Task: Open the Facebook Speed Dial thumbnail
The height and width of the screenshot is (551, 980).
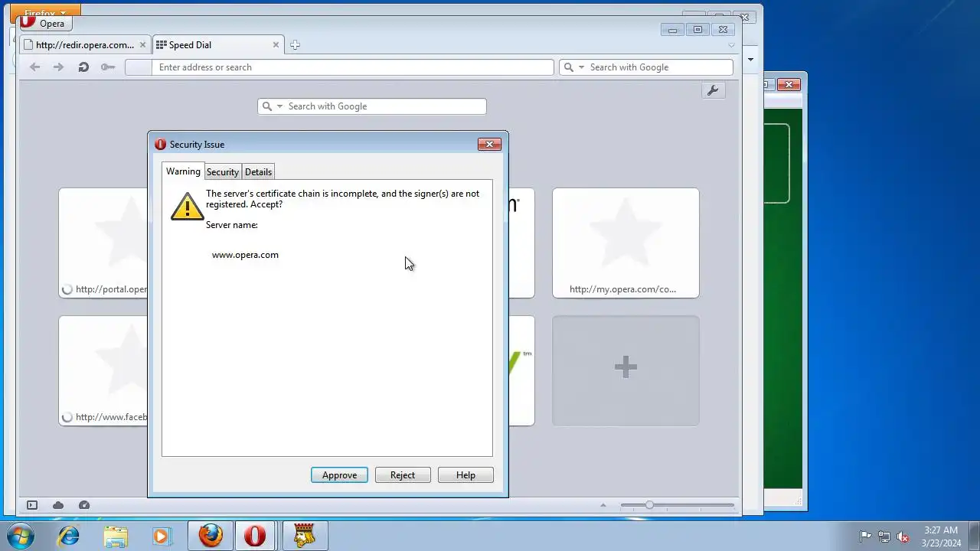Action: coord(103,370)
